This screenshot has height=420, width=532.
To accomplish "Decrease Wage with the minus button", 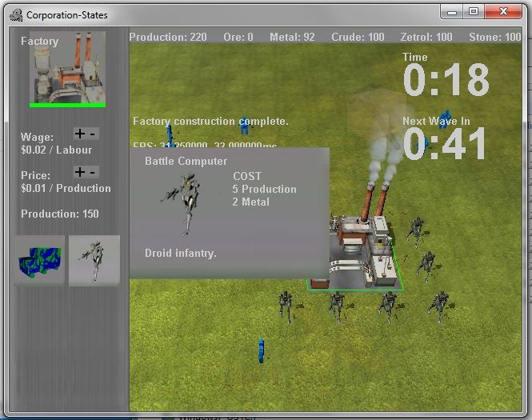I will coord(93,134).
